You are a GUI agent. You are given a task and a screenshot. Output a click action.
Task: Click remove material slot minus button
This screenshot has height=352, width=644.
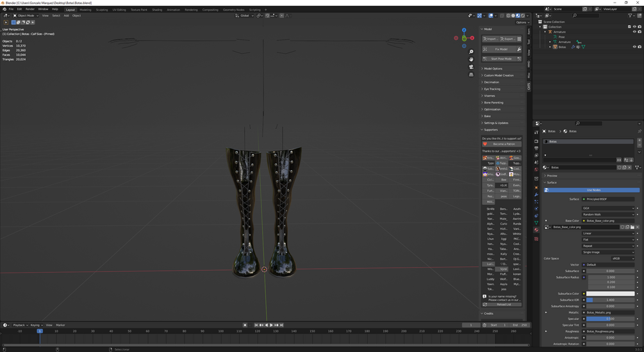pyautogui.click(x=639, y=146)
